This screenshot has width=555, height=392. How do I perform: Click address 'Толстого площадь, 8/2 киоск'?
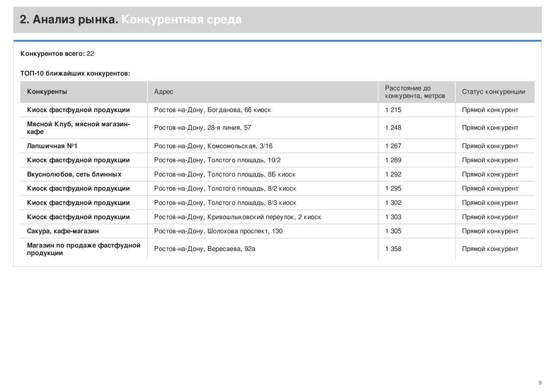click(252, 189)
